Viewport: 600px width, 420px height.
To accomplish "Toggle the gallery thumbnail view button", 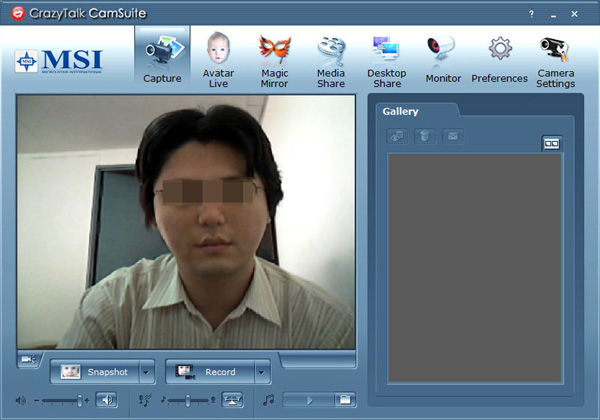I will [551, 143].
